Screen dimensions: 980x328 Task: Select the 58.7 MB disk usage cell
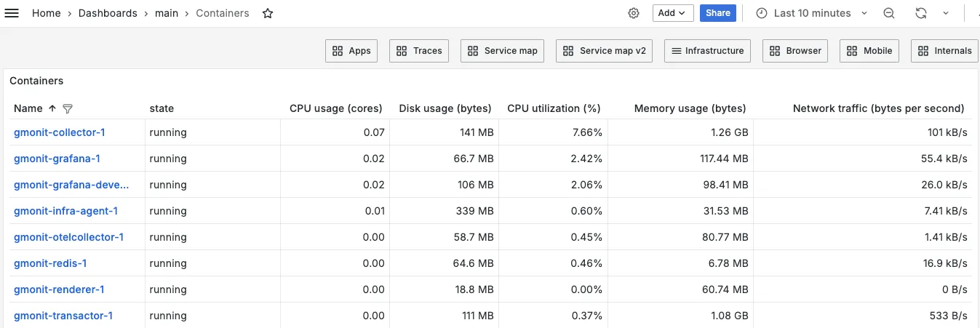click(x=444, y=237)
